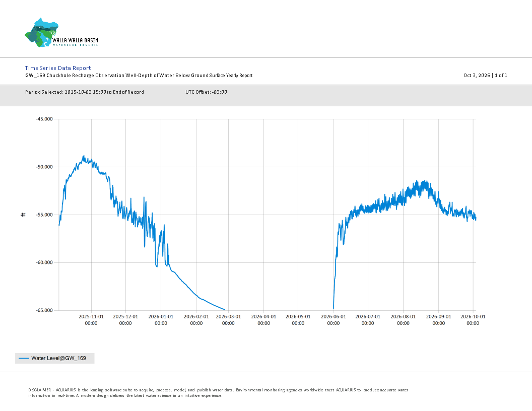This screenshot has height=411, width=532.
Task: Click the 2025-11-01 x-axis date label
Action: tap(91, 320)
